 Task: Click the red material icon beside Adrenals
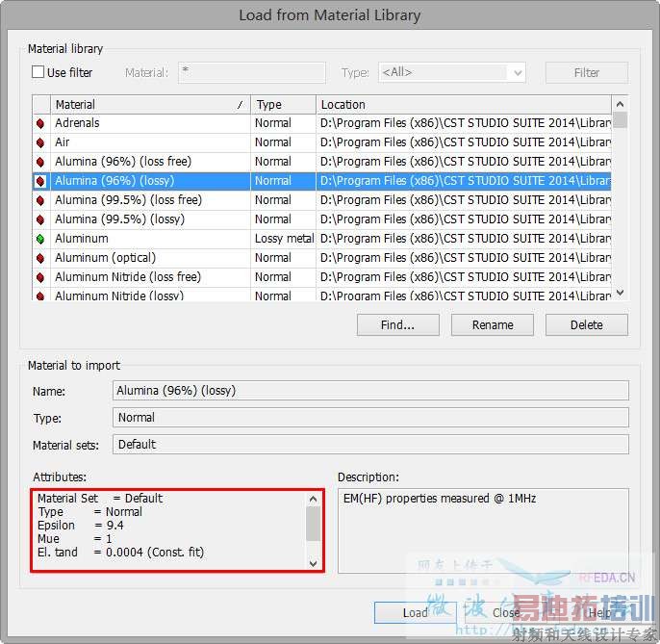(40, 123)
